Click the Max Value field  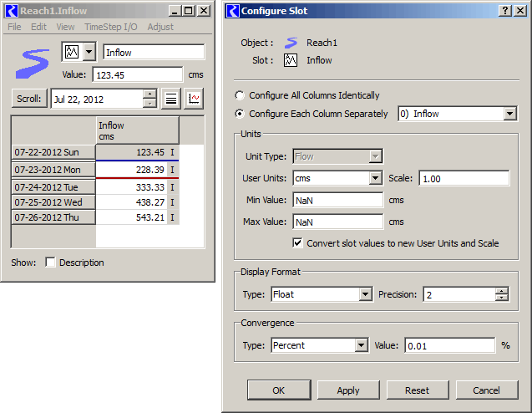[x=338, y=222]
